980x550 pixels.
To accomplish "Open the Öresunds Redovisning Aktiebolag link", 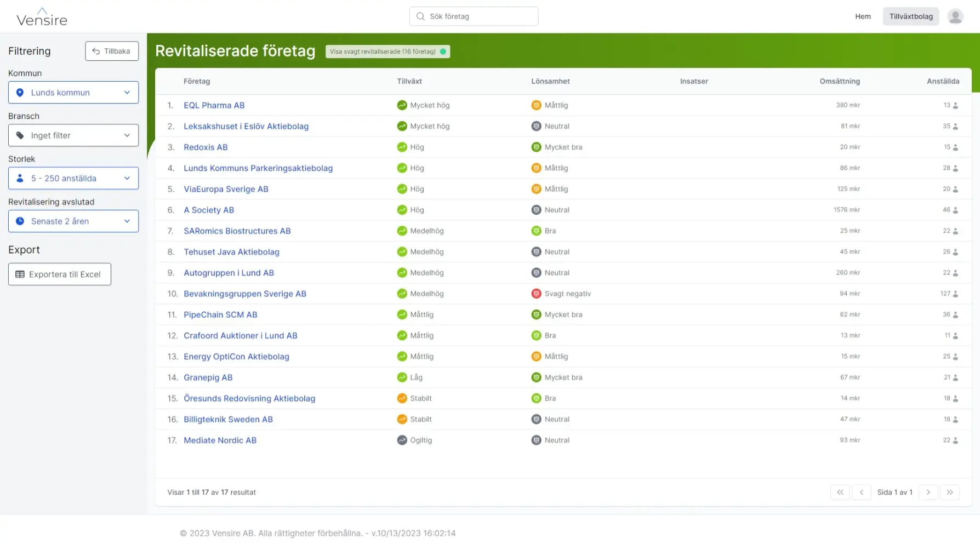I will [x=249, y=398].
